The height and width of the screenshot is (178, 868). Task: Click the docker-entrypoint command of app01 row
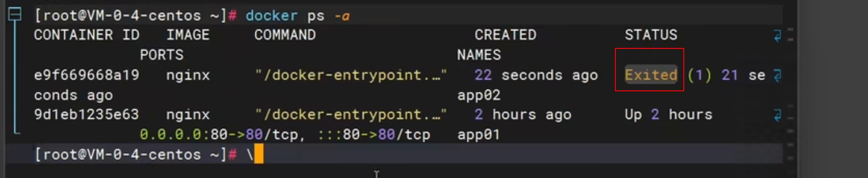(351, 114)
